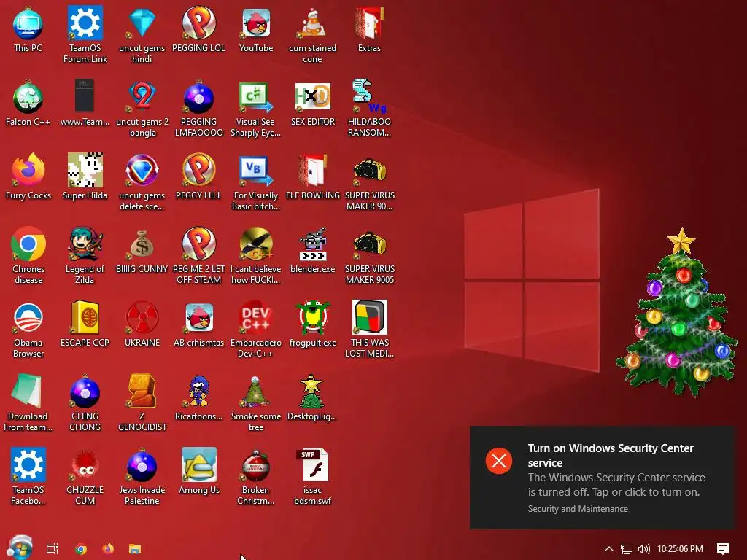Image resolution: width=747 pixels, height=560 pixels.
Task: Open Chrome from the taskbar
Action: [81, 548]
